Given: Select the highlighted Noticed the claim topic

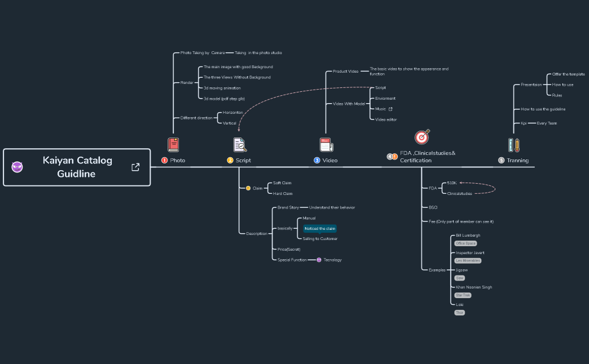Looking at the screenshot, I should pos(320,229).
